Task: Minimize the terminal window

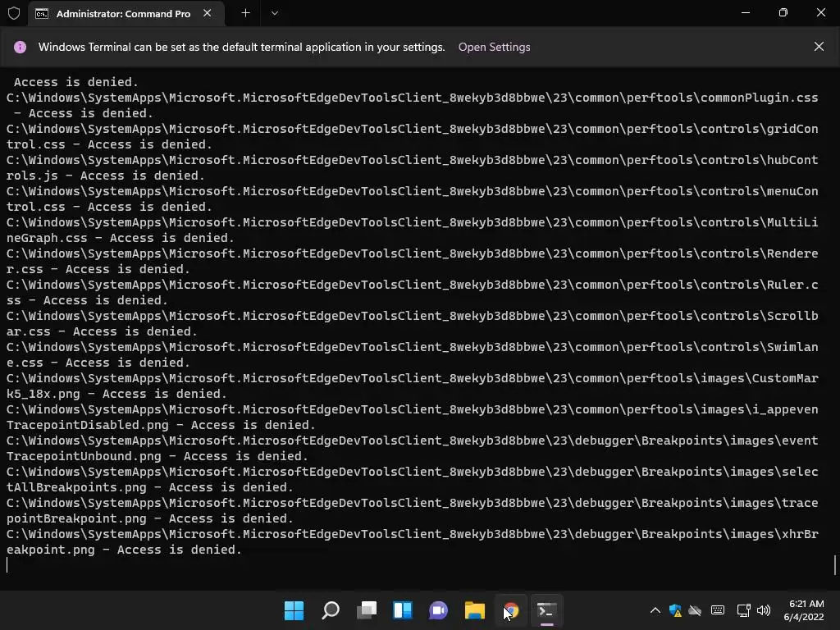Action: tap(745, 13)
